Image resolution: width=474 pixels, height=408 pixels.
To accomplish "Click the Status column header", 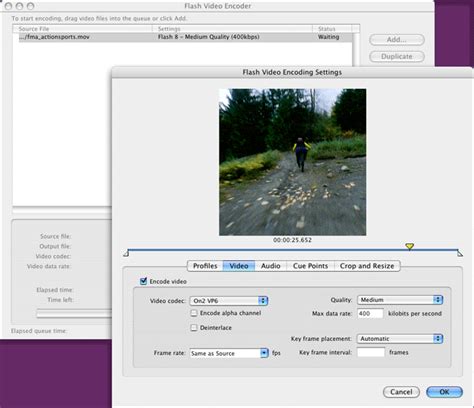I will point(332,29).
